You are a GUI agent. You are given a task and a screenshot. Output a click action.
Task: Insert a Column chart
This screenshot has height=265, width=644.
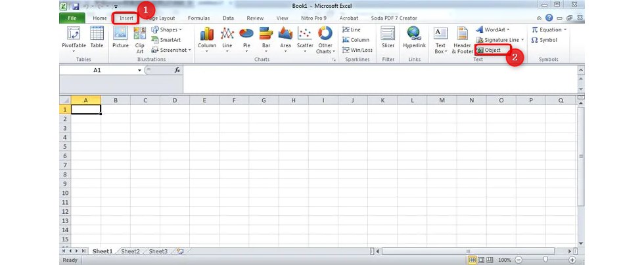coord(206,39)
